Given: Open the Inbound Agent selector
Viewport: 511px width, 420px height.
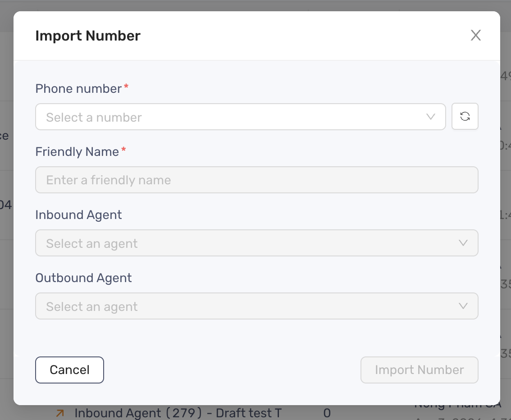Looking at the screenshot, I should pyautogui.click(x=257, y=243).
